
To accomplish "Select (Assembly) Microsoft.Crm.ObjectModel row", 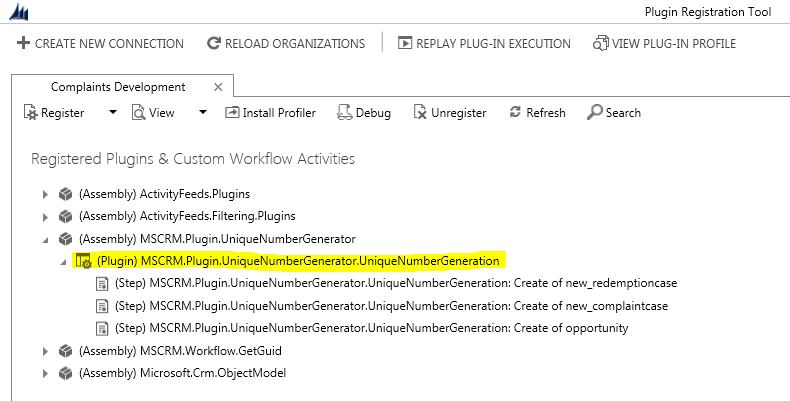I will 182,373.
